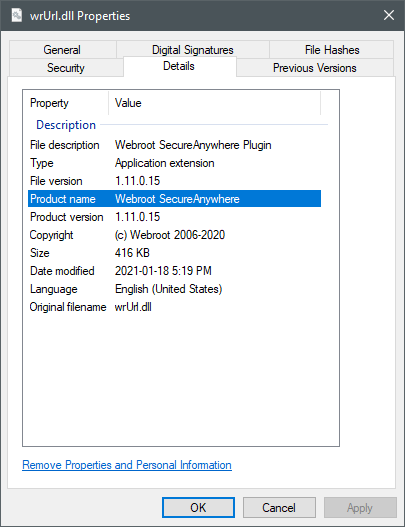Select the Date modified row
The image size is (405, 527).
(174, 271)
